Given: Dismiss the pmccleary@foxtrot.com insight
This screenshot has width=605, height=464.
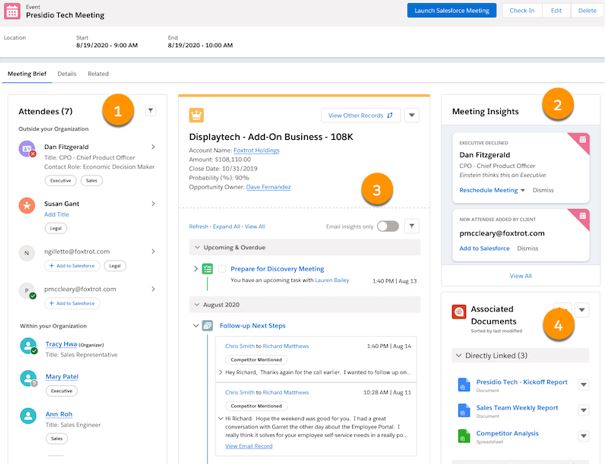Looking at the screenshot, I should (527, 248).
